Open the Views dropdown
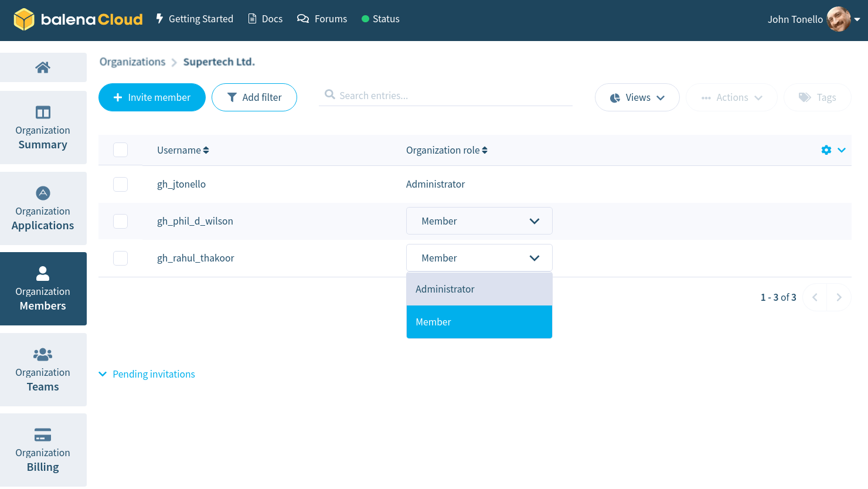The width and height of the screenshot is (868, 489). click(636, 97)
